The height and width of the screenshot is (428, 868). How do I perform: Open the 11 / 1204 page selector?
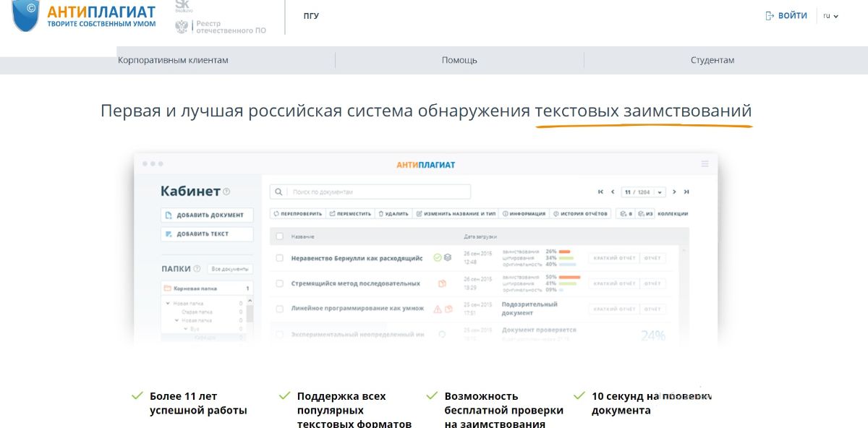click(x=642, y=192)
